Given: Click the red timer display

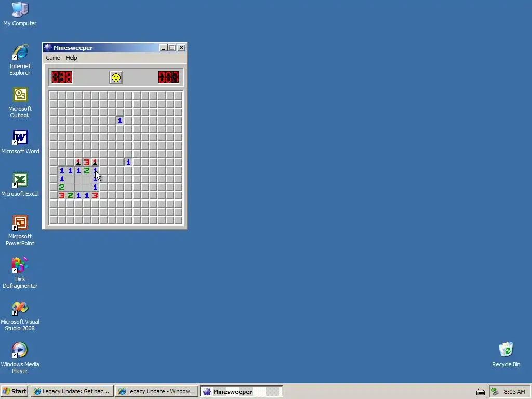Looking at the screenshot, I should click(168, 77).
